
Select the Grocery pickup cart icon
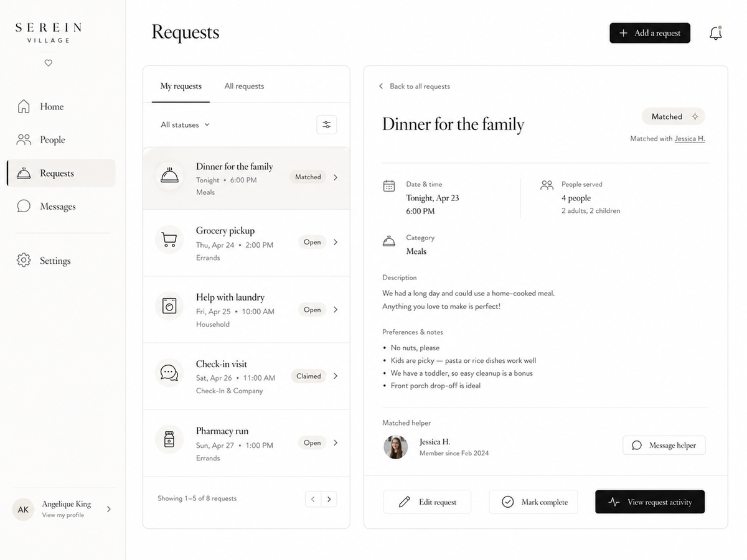(169, 240)
